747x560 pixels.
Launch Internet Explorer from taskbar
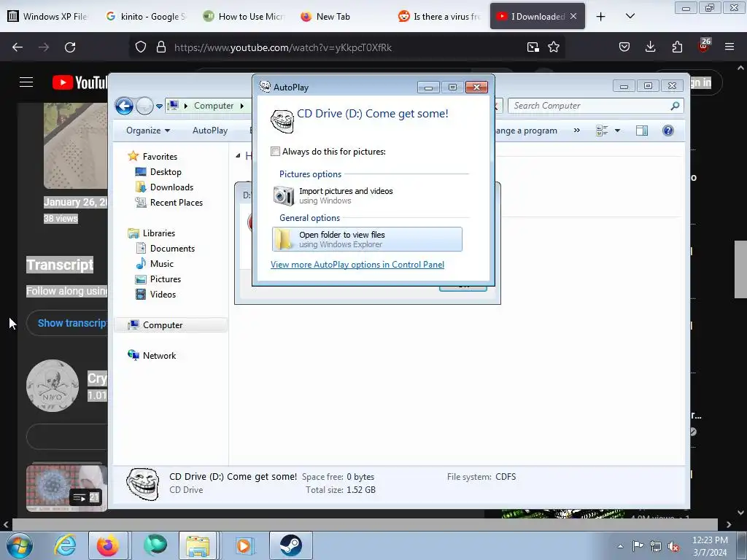click(x=65, y=545)
